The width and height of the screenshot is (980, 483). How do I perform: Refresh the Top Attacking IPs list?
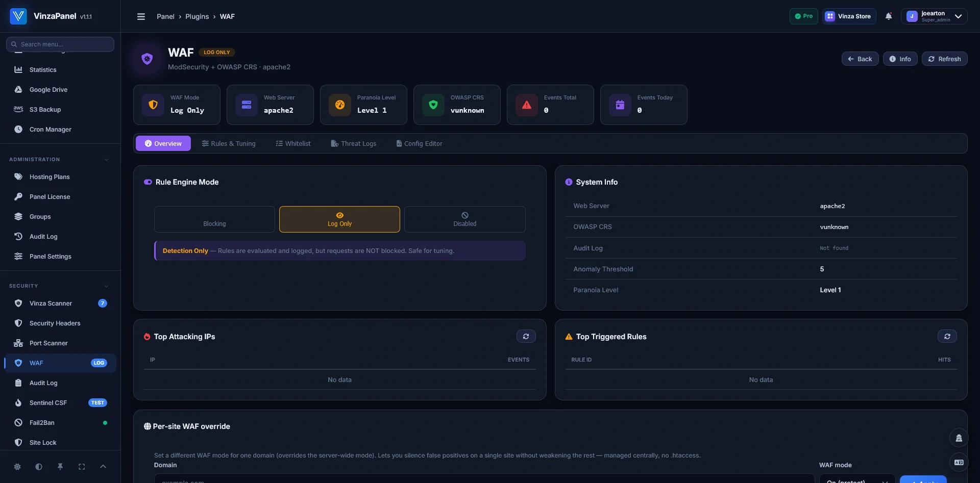(x=526, y=337)
